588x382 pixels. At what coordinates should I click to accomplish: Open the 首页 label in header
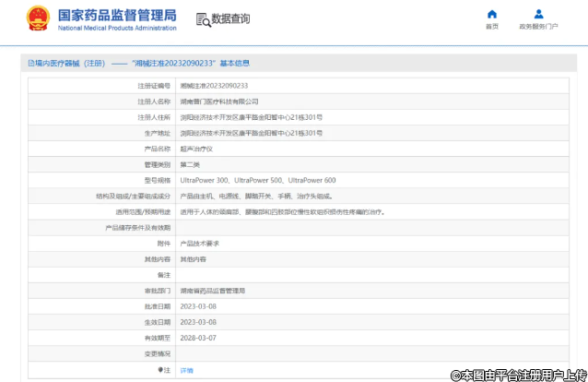point(491,27)
